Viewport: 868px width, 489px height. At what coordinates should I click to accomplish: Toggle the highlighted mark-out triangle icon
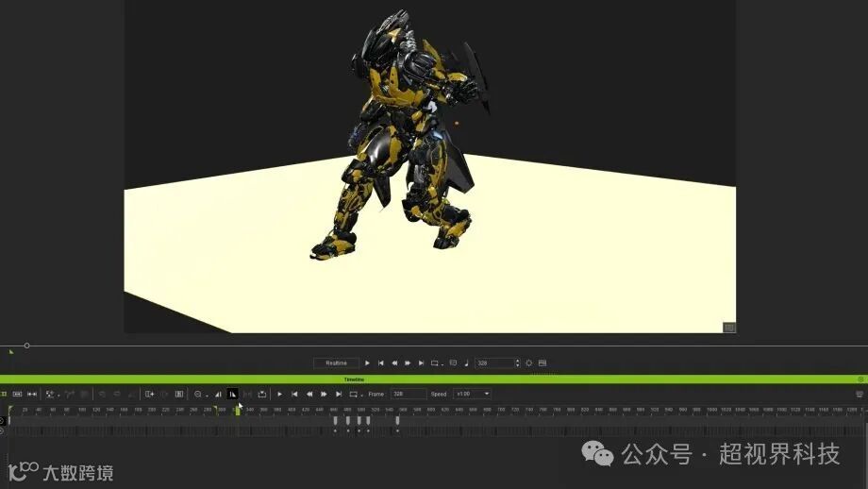[232, 394]
